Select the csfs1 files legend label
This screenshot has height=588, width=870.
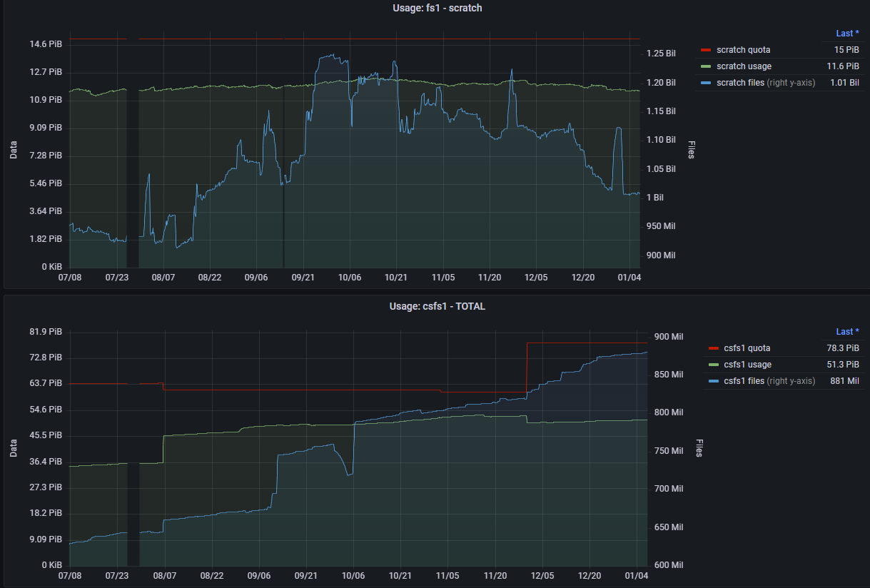(744, 381)
